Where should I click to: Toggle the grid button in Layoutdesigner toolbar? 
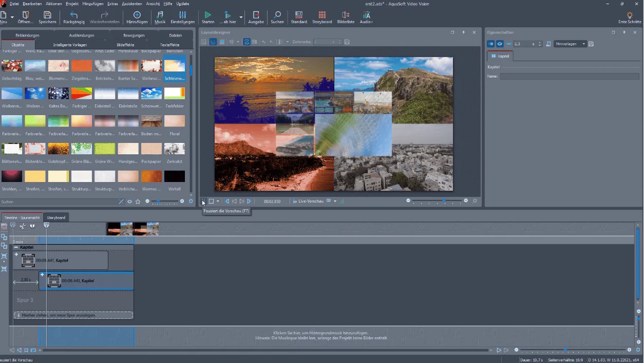coord(232,42)
